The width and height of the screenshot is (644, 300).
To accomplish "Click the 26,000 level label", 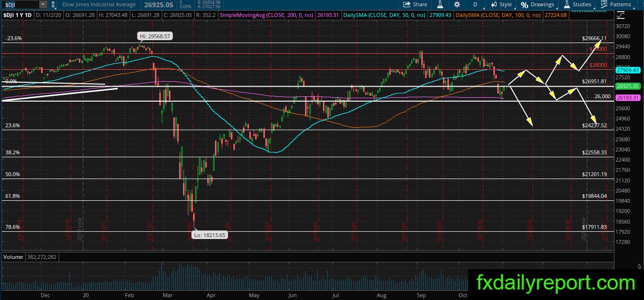I will point(602,96).
